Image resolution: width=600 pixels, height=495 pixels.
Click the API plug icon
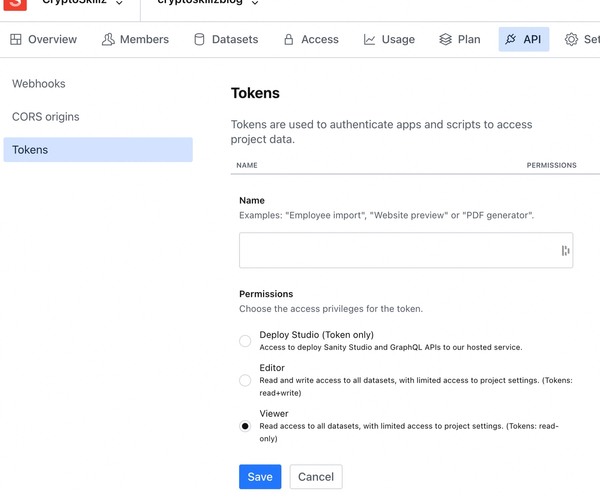click(511, 40)
